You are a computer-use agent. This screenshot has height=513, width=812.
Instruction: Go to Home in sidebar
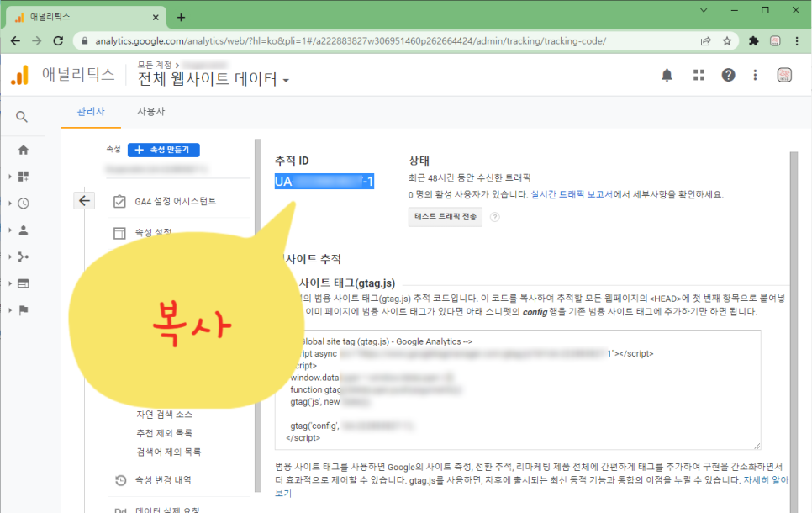24,150
